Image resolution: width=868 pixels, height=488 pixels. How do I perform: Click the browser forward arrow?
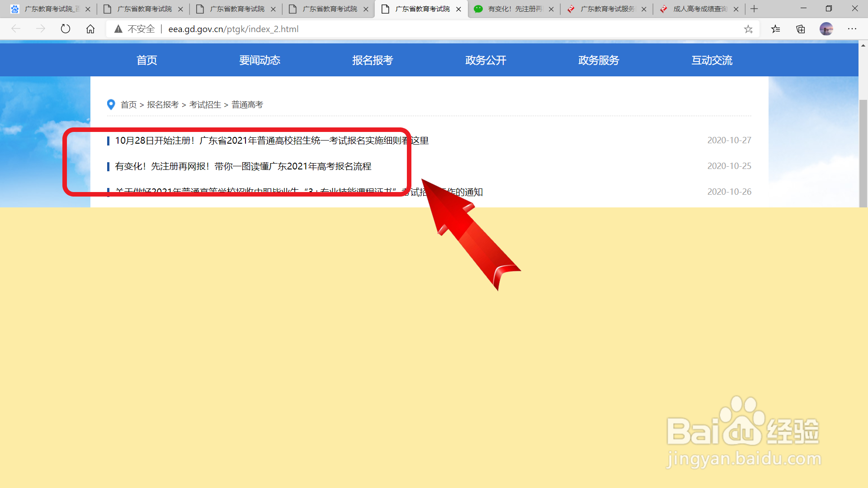point(41,29)
